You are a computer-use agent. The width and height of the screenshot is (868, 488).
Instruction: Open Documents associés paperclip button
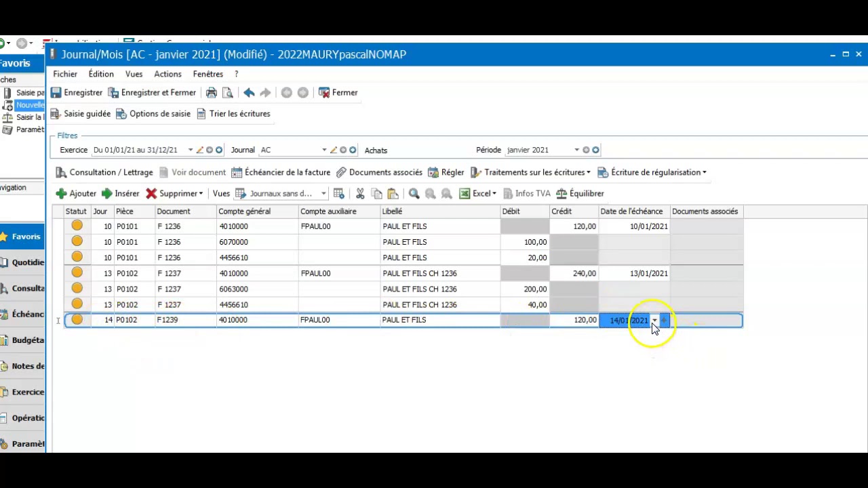point(379,172)
